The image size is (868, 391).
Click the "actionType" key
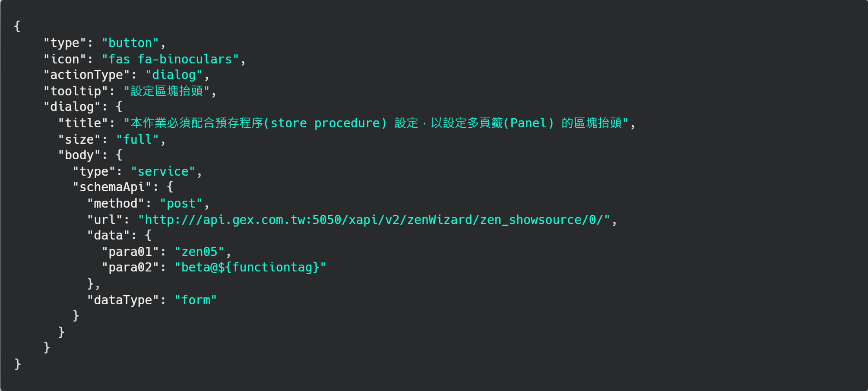pyautogui.click(x=86, y=75)
